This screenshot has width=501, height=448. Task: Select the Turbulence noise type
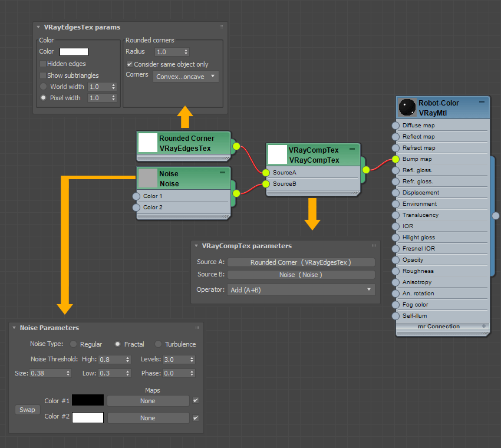158,344
